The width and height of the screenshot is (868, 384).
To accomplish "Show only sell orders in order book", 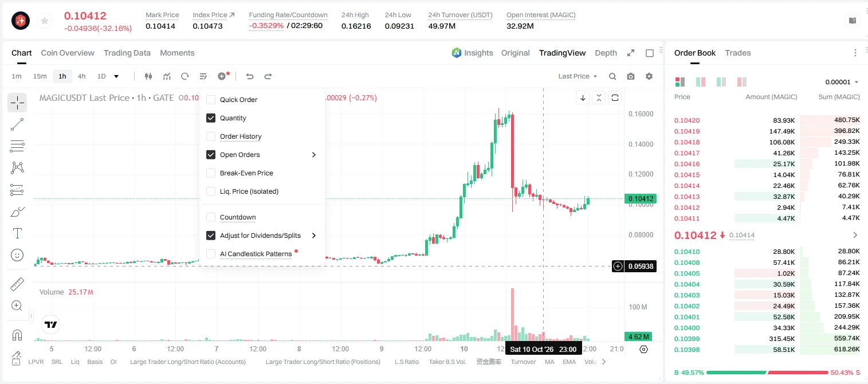I will pos(742,82).
